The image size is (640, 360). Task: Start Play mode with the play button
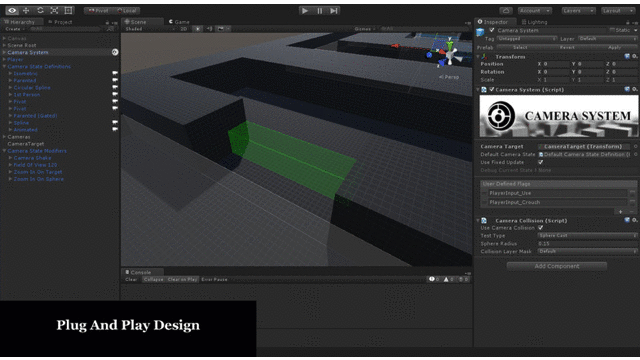304,11
